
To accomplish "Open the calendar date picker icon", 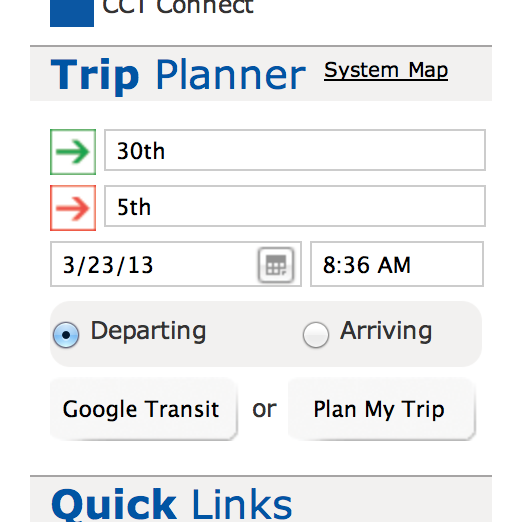I will click(x=276, y=265).
